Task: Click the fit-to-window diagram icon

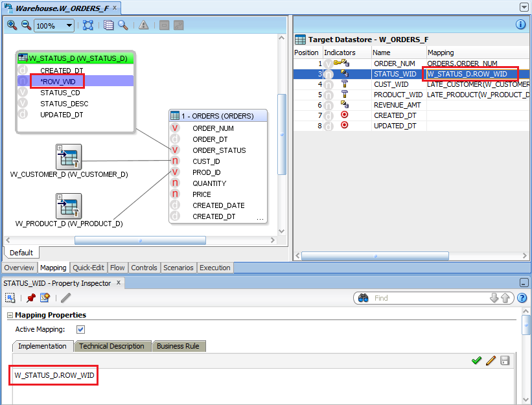Action: 87,25
